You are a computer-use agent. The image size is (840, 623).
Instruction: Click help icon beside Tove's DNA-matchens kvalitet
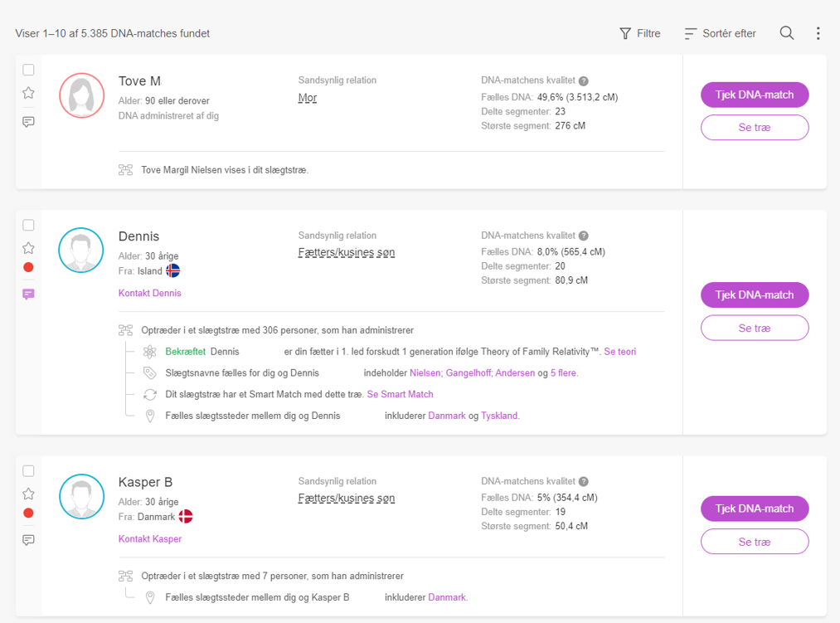pos(584,81)
